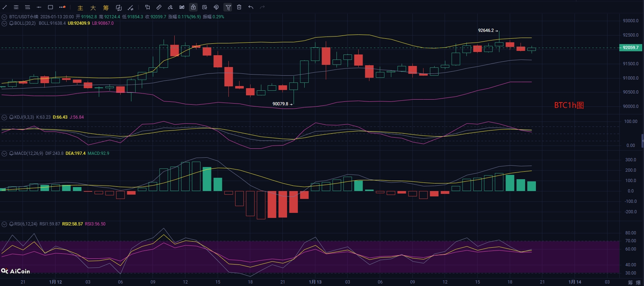Click the undo arrow in the toolbar
The width and height of the screenshot is (644, 286).
tap(251, 7)
